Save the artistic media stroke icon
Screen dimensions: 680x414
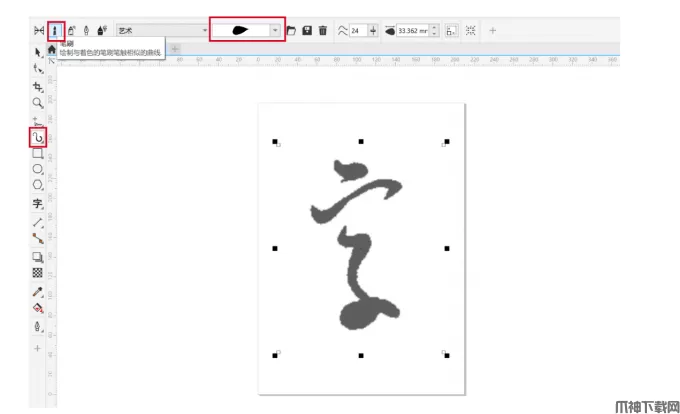(x=307, y=30)
